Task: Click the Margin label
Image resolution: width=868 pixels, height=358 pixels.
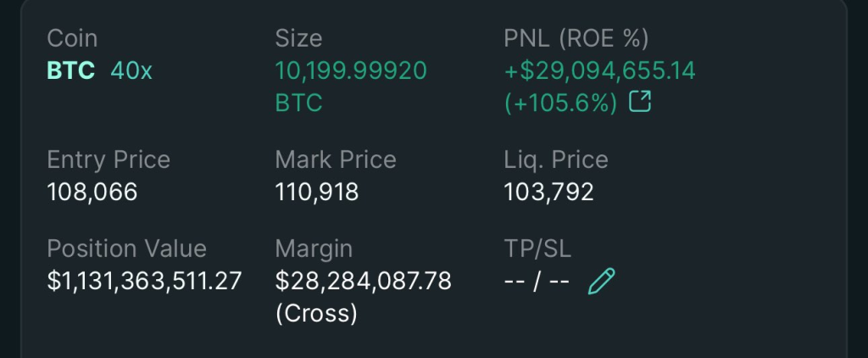Action: (314, 249)
